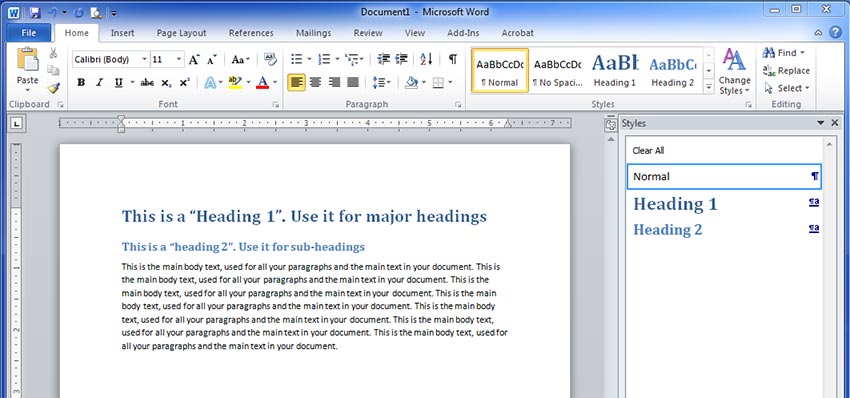850x398 pixels.
Task: Open the Line Spacing dropdown
Action: (x=382, y=82)
